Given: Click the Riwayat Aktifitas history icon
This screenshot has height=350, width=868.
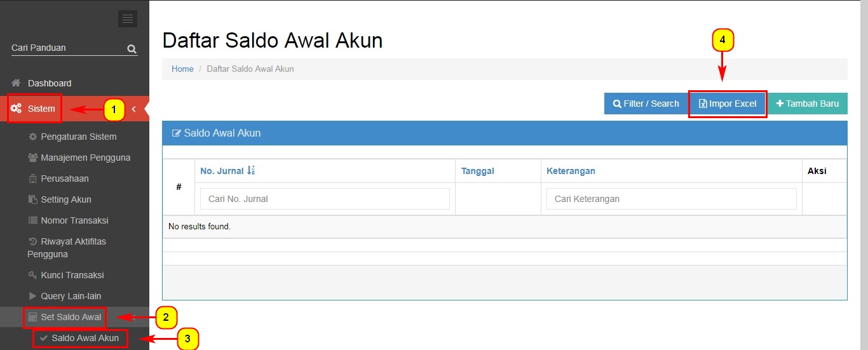Looking at the screenshot, I should pyautogui.click(x=33, y=241).
